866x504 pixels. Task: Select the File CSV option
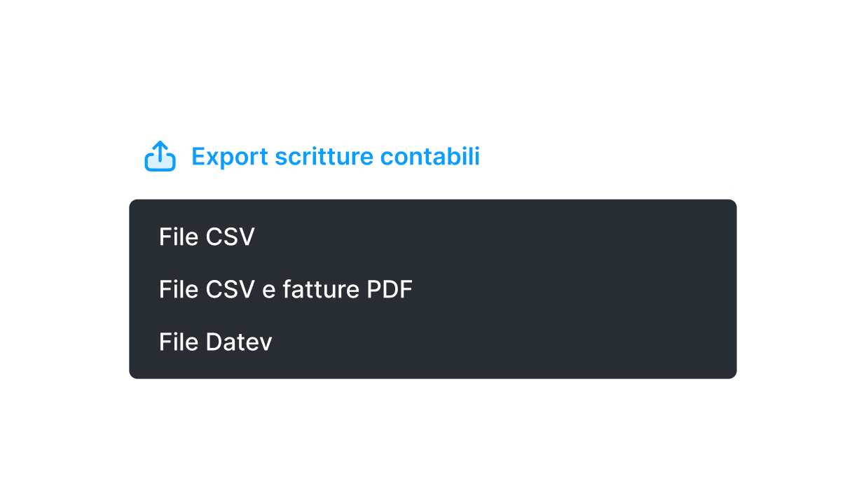coord(433,237)
